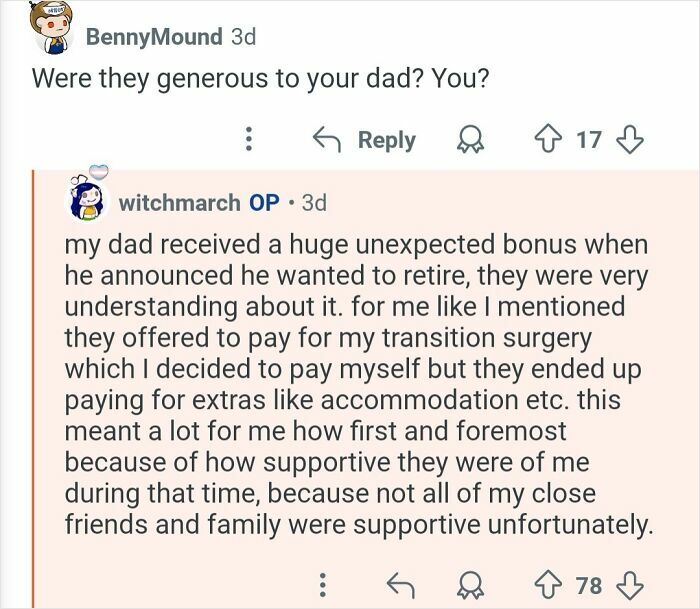Downvote BennyMound's comment

[x=628, y=140]
